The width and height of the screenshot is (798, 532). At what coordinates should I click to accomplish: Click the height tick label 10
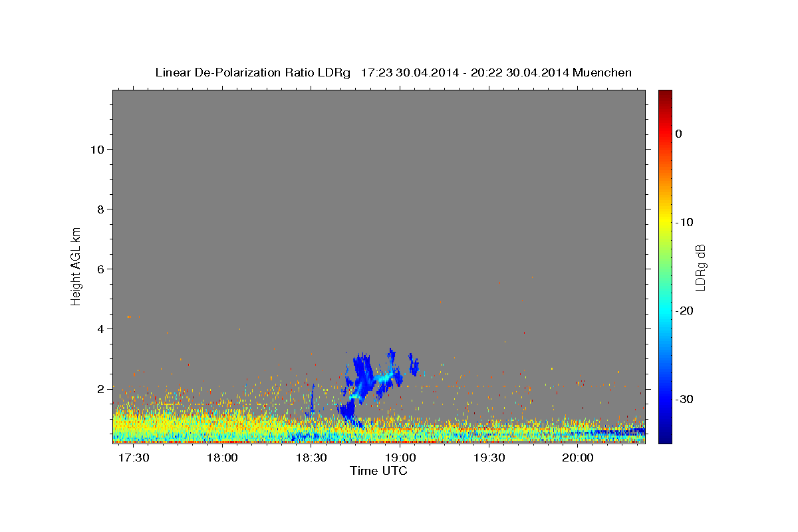[97, 150]
